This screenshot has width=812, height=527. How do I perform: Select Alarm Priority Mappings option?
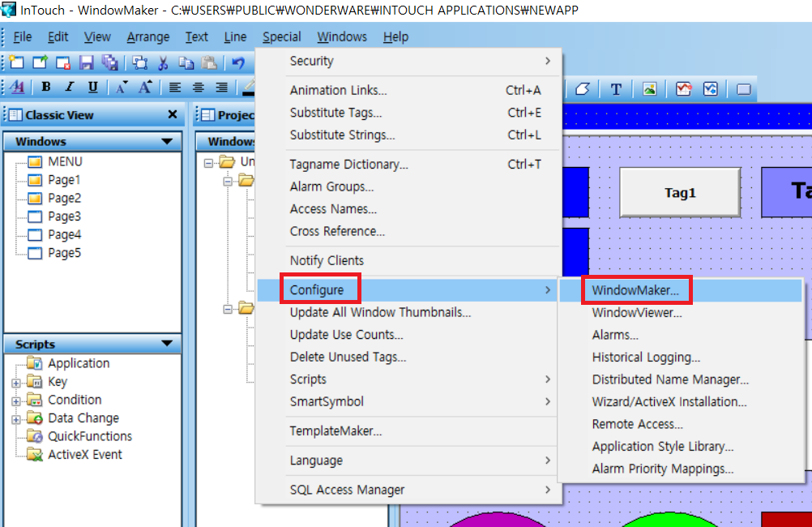coord(681,469)
